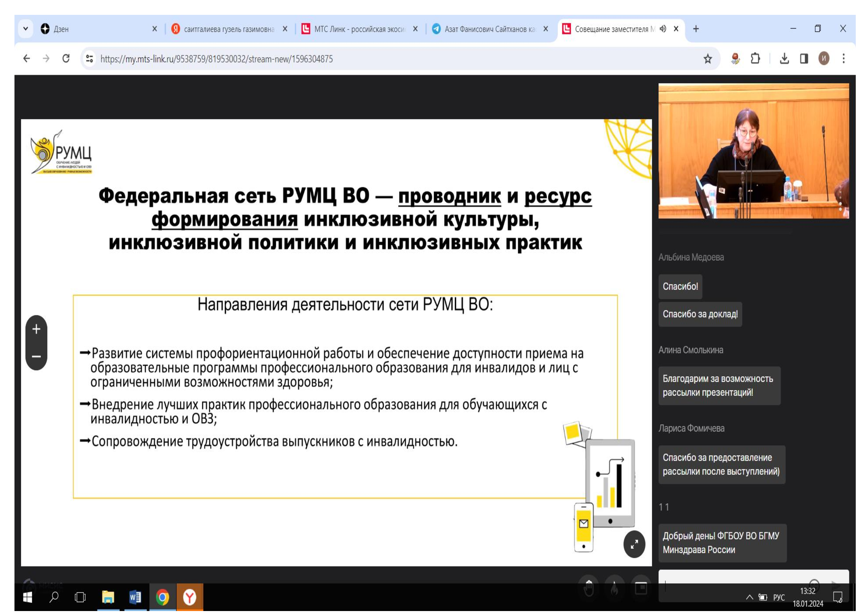Image resolution: width=868 pixels, height=614 pixels.
Task: Show hidden system tray icons
Action: coord(749,597)
